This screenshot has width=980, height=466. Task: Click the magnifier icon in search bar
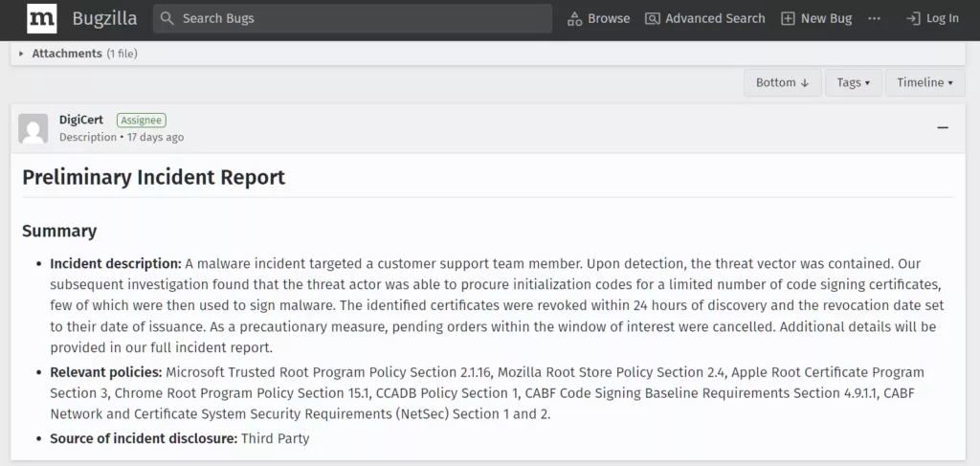point(167,19)
